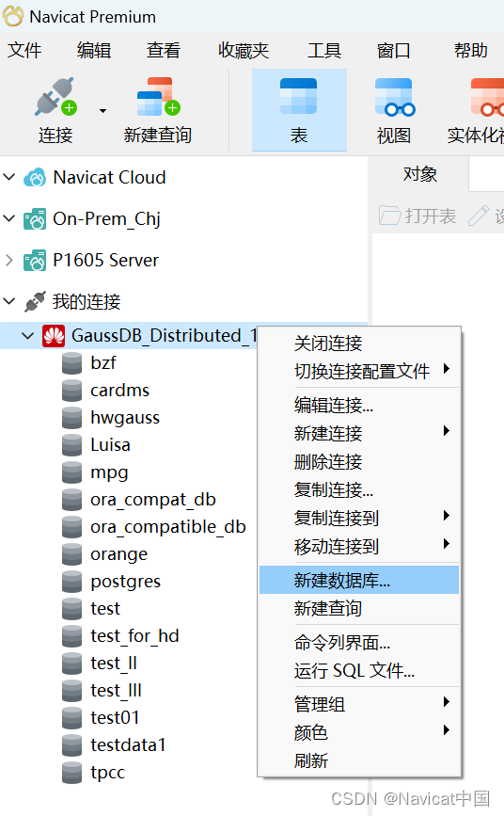
Task: Open the dropdown arrow beside 连接
Action: [x=103, y=111]
